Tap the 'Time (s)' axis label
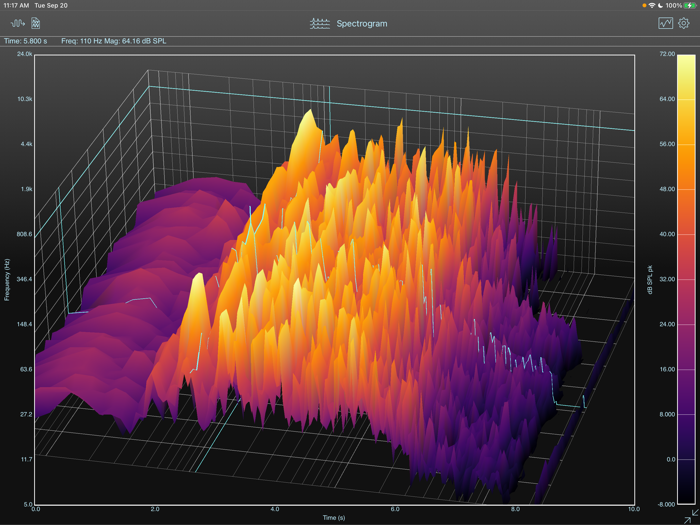Viewport: 700px width, 525px height. tap(335, 518)
